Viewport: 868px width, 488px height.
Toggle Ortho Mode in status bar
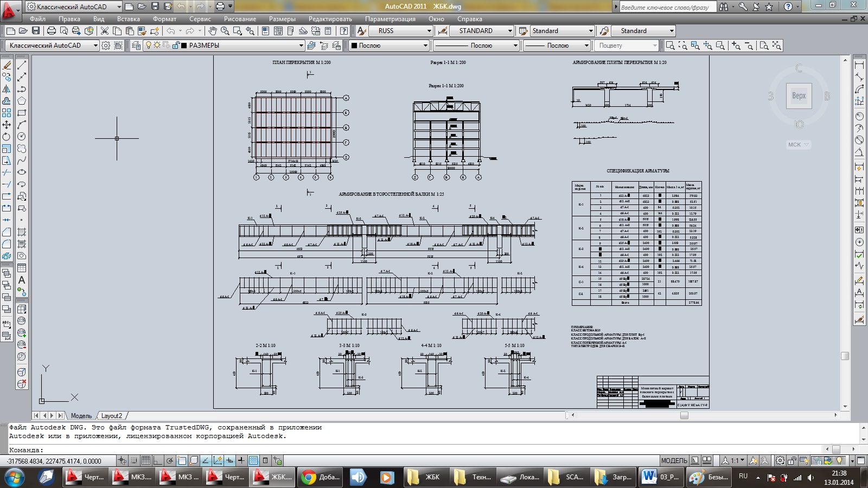tap(158, 461)
